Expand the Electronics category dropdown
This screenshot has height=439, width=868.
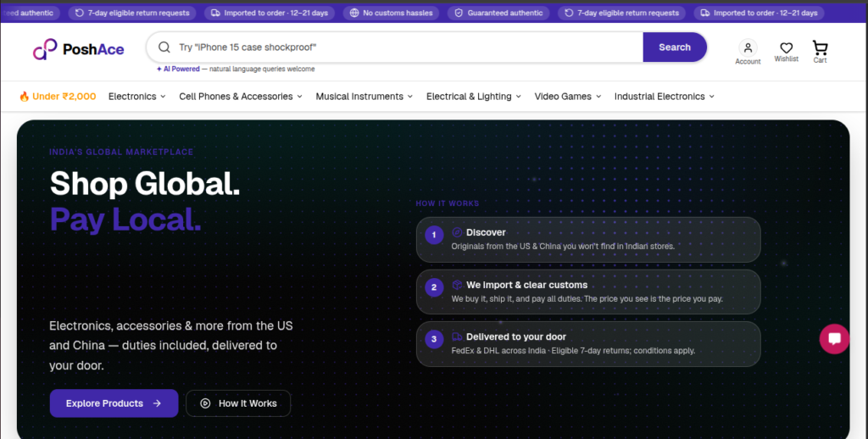click(x=136, y=97)
